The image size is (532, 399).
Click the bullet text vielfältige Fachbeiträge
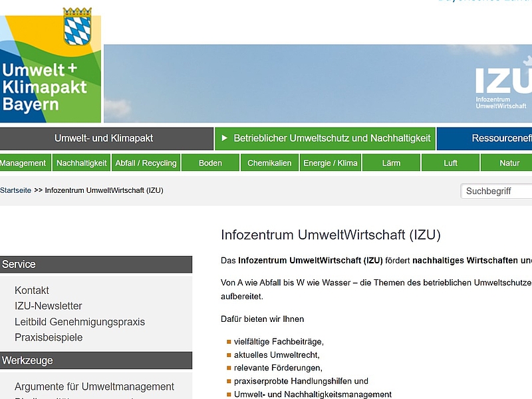click(279, 342)
